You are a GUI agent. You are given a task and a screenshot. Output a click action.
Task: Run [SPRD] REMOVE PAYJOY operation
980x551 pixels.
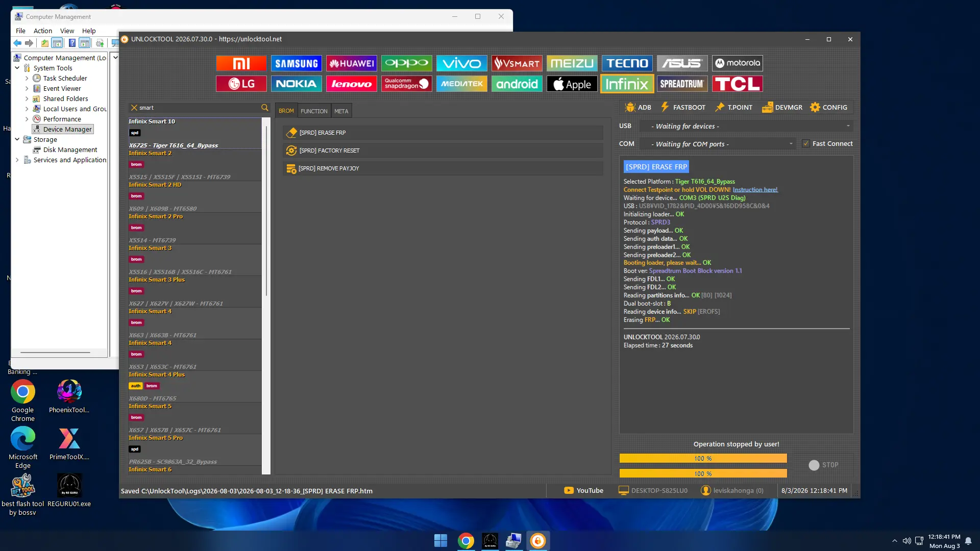[x=443, y=168]
